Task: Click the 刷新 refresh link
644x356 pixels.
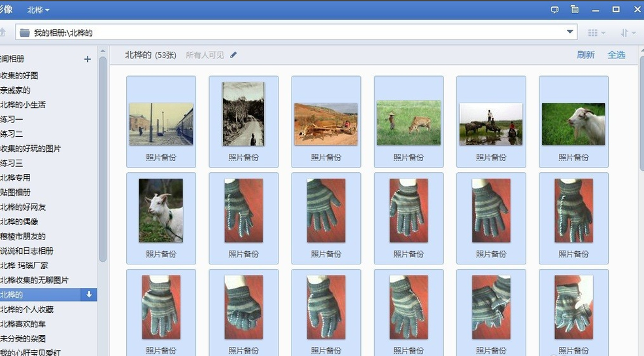Action: pos(585,55)
